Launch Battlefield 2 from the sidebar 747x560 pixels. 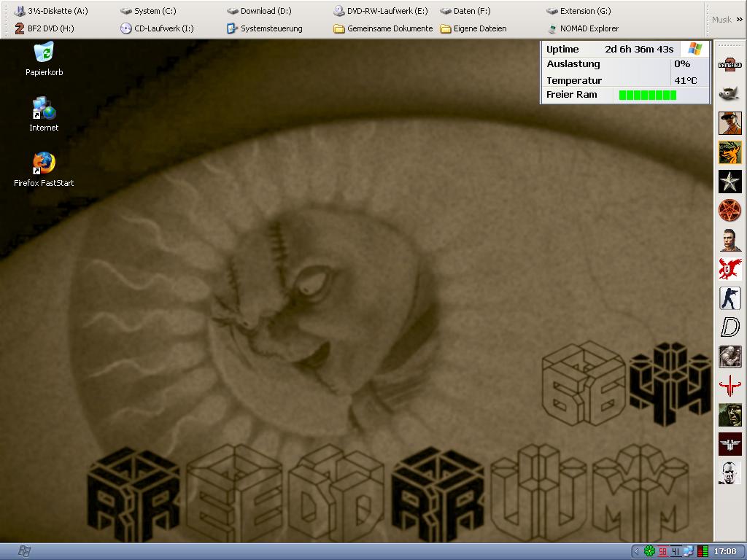[x=729, y=64]
